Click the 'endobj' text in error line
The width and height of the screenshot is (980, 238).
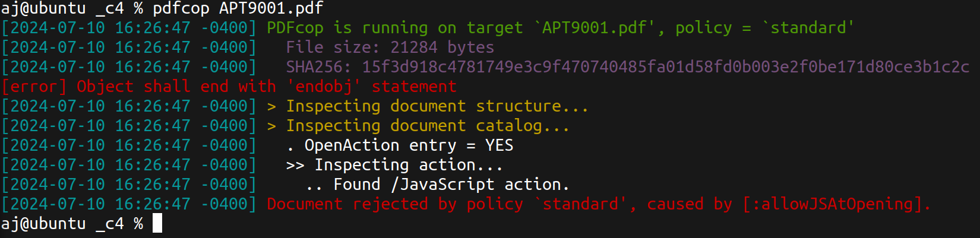coord(324,87)
